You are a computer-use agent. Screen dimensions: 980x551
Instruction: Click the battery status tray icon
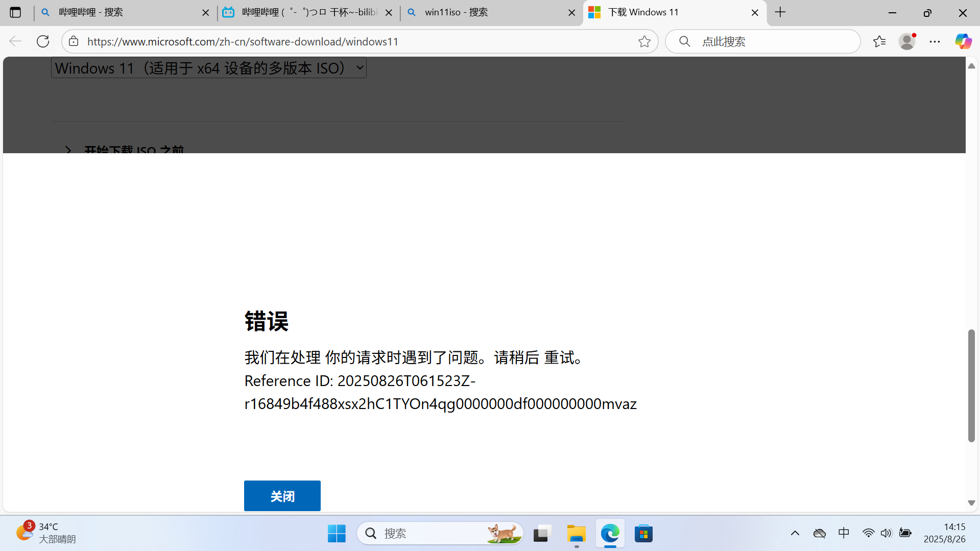[x=905, y=533]
